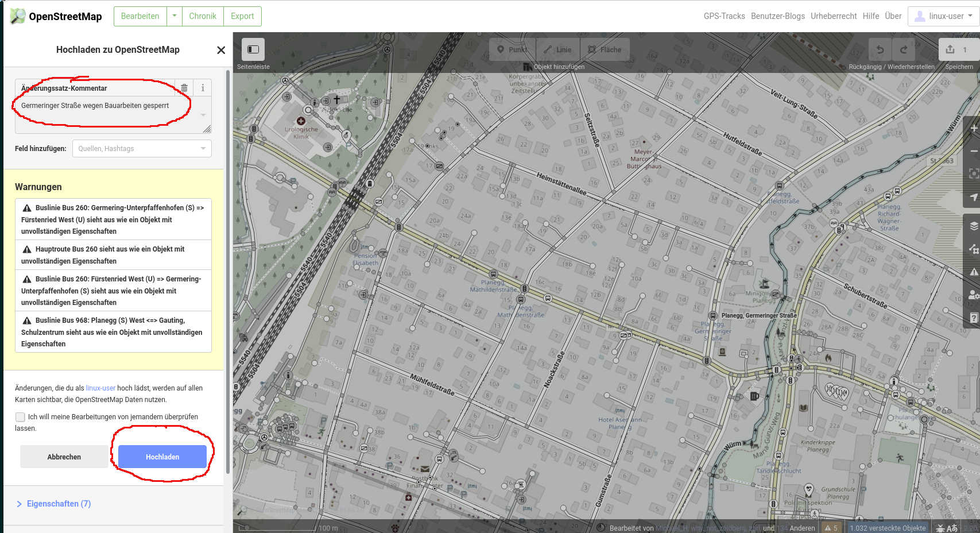Viewport: 980px width, 533px height.
Task: Tick the request review checkbox
Action: (x=20, y=417)
